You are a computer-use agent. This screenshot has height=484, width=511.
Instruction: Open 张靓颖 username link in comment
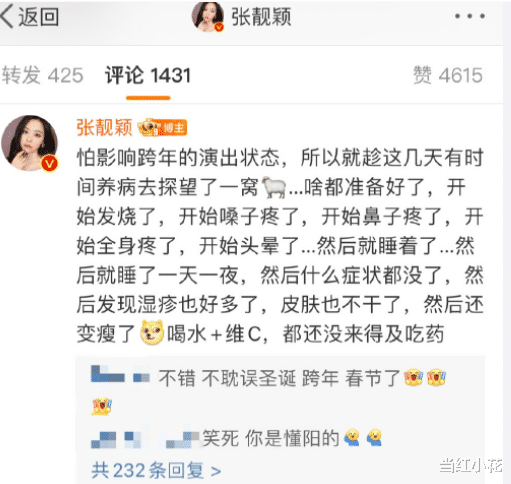(x=104, y=127)
